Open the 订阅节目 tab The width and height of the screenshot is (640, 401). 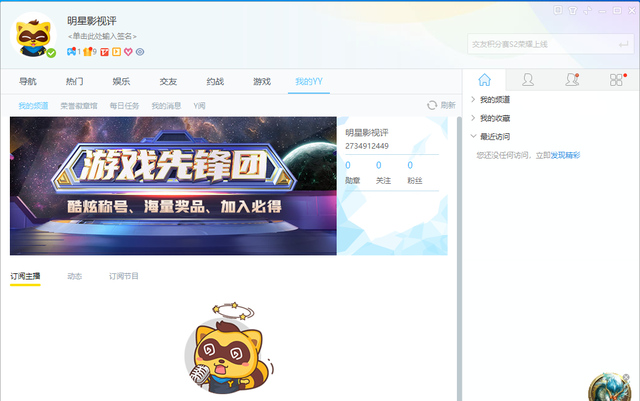point(124,276)
